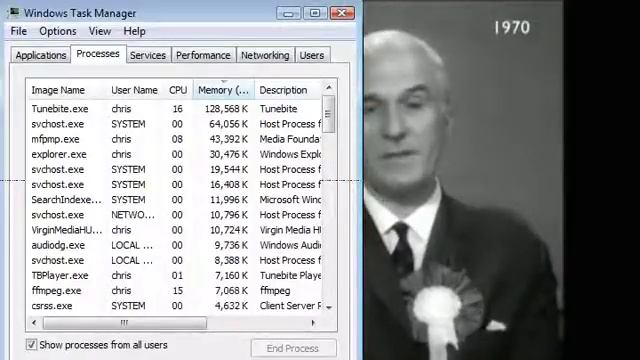640x360 pixels.
Task: Minimize the Task Manager window
Action: pos(288,13)
